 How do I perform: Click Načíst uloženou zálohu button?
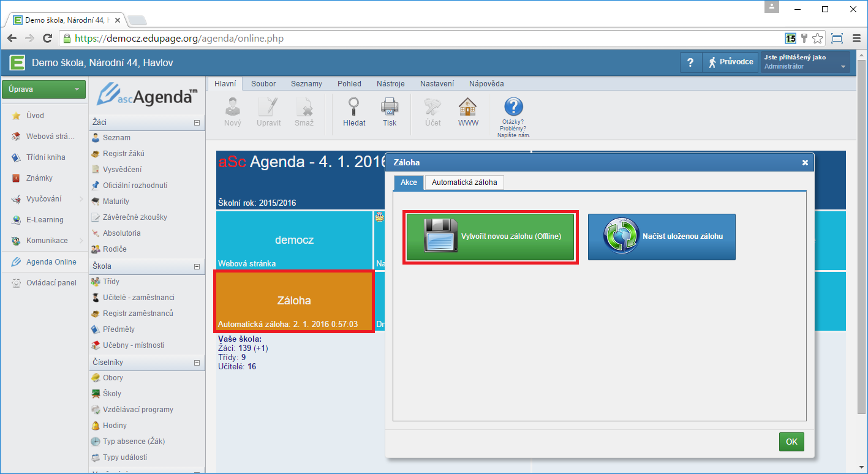(x=662, y=236)
